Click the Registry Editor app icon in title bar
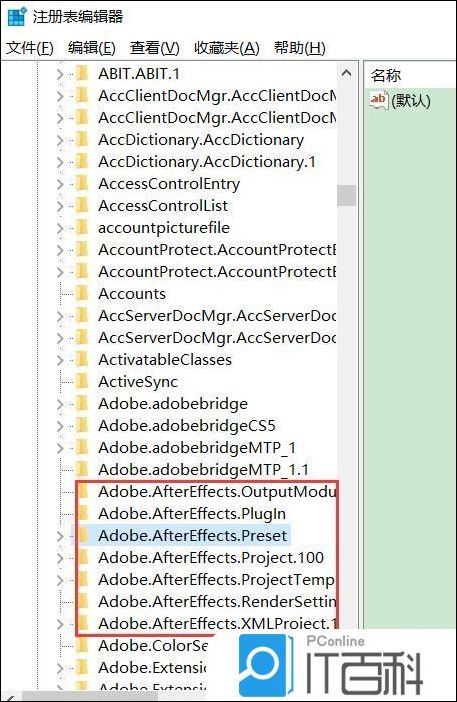 tap(17, 17)
